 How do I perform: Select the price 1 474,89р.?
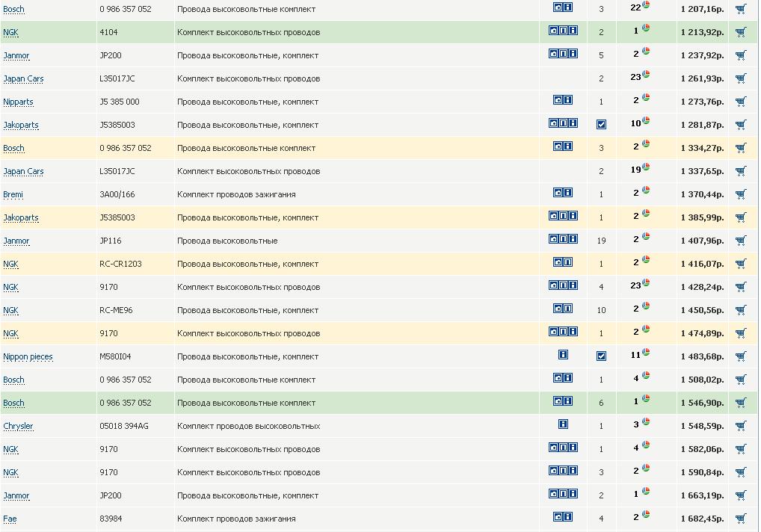pyautogui.click(x=702, y=333)
